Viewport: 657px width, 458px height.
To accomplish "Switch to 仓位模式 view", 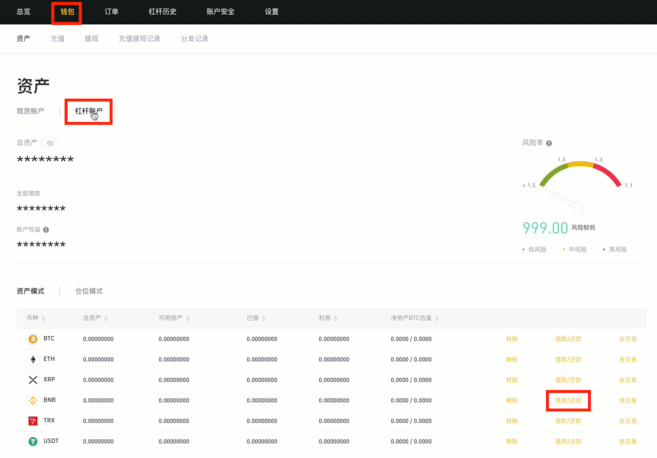I will point(89,291).
